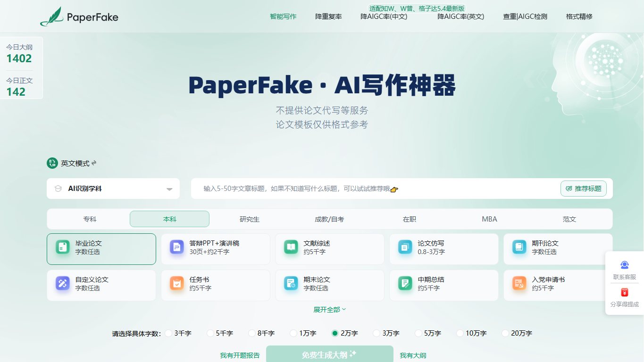Click the 英文模式 language switch icon
The width and height of the screenshot is (644, 362).
52,163
